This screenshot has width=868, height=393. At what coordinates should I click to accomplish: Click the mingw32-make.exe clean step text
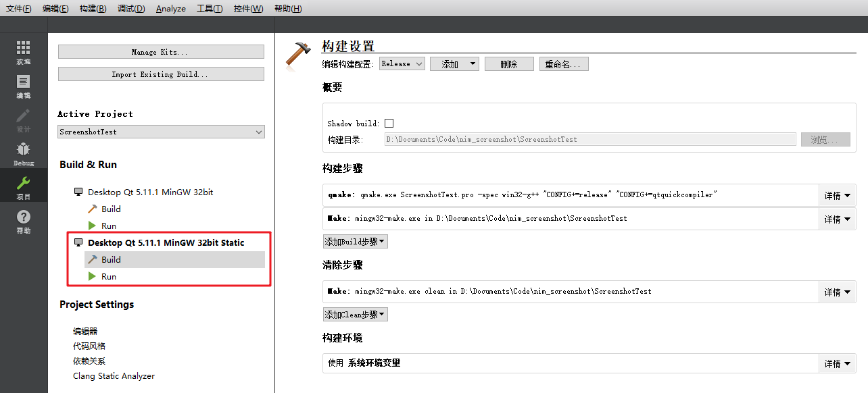(489, 291)
